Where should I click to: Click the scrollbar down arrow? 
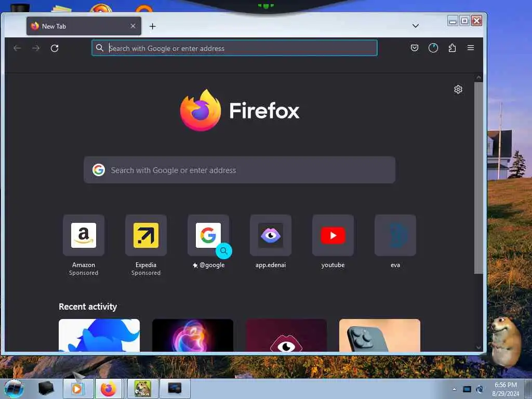click(x=478, y=348)
